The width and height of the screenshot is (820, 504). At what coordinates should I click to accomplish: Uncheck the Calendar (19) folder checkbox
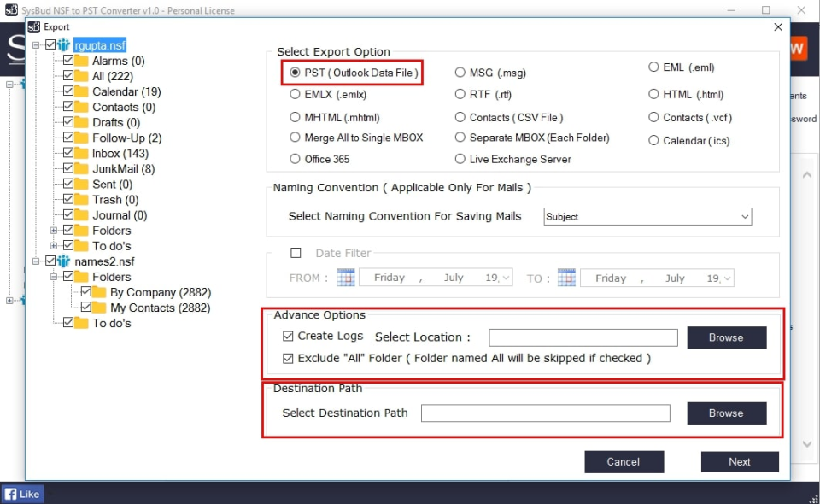pos(68,91)
